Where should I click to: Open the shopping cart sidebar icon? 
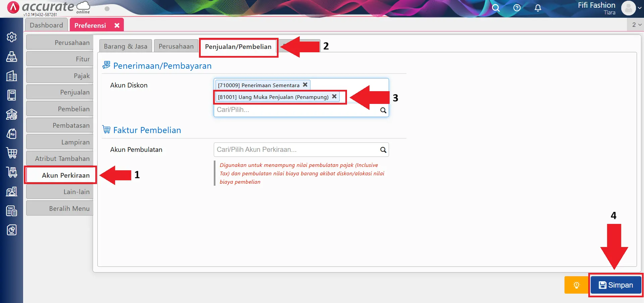click(12, 153)
